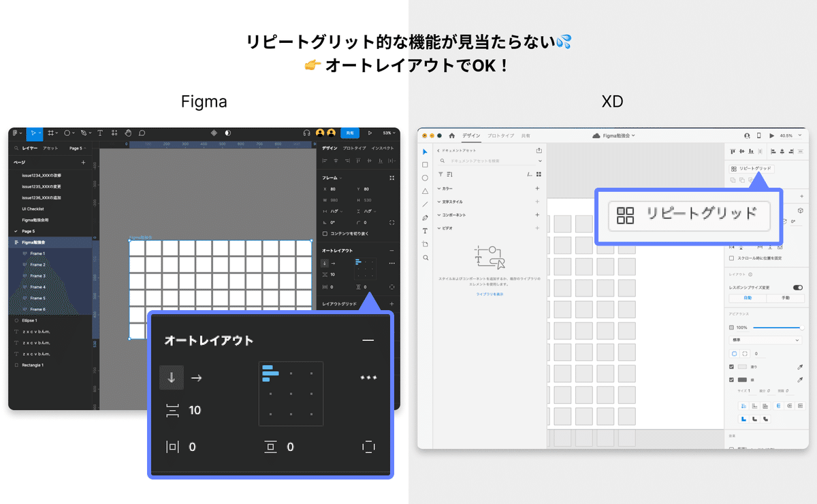Viewport: 817px width, 504px height.
Task: Select 自動 responsive resize mode
Action: point(748,298)
